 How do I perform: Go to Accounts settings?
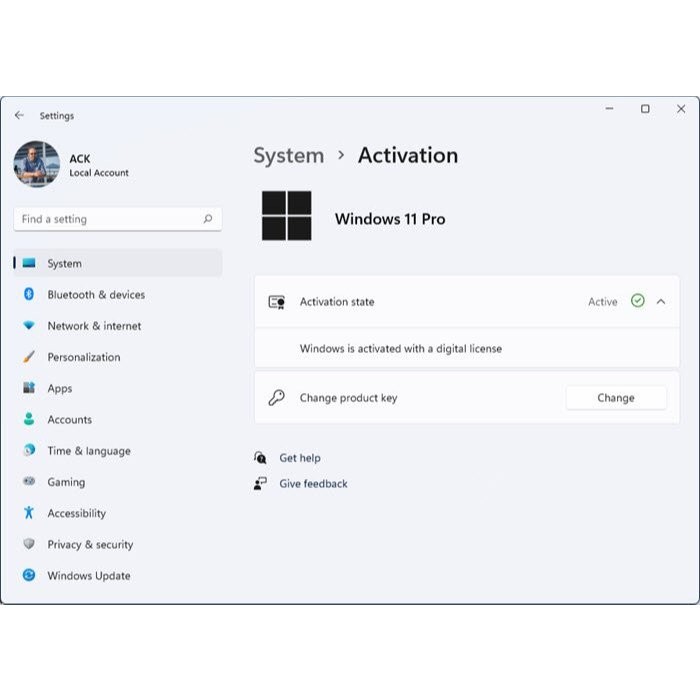118,419
